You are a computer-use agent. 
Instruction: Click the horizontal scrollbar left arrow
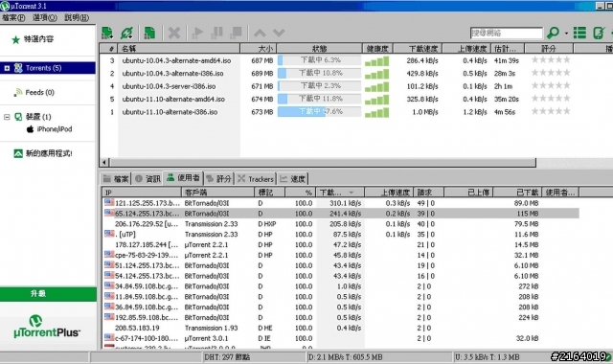coord(104,162)
